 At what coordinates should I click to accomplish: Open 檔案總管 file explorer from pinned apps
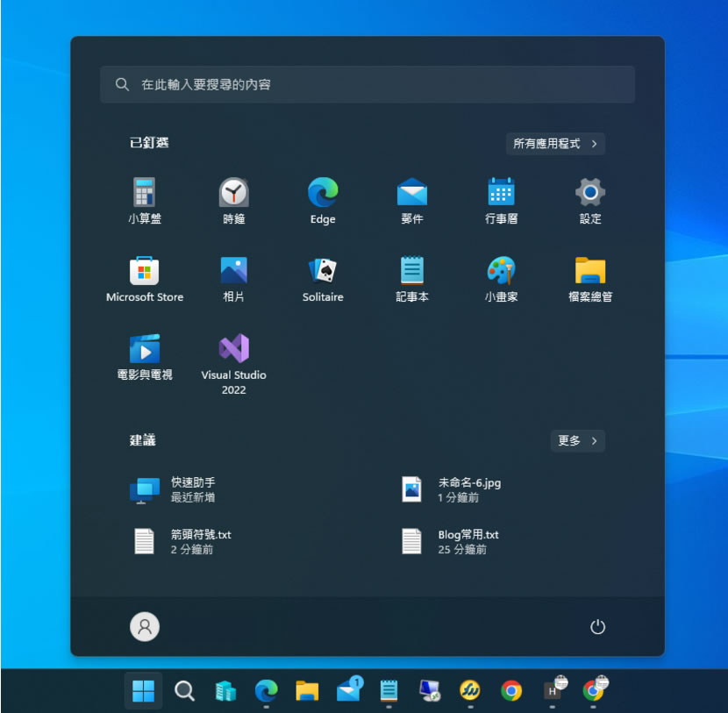coord(590,279)
